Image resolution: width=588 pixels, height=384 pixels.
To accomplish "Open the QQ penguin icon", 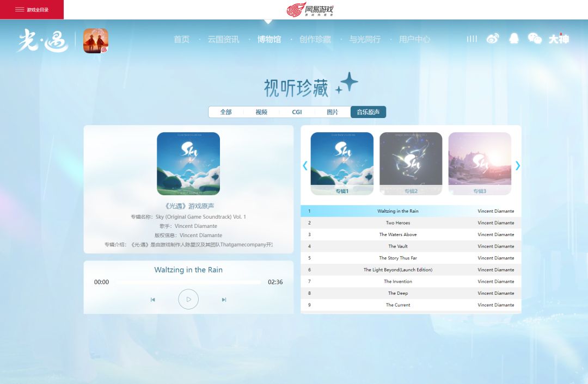I will coord(514,38).
